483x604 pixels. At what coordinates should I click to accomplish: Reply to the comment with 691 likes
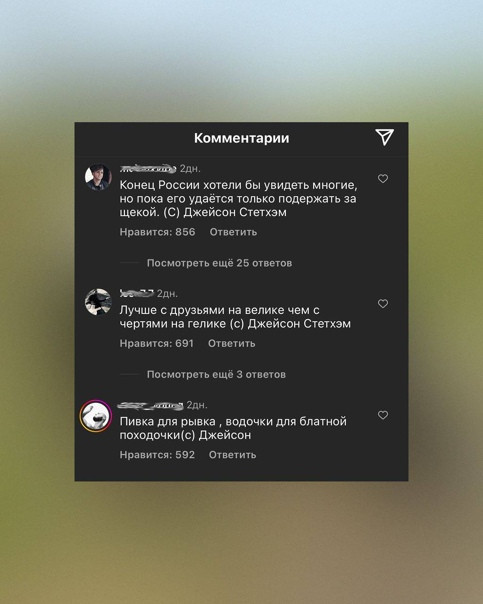(x=231, y=343)
